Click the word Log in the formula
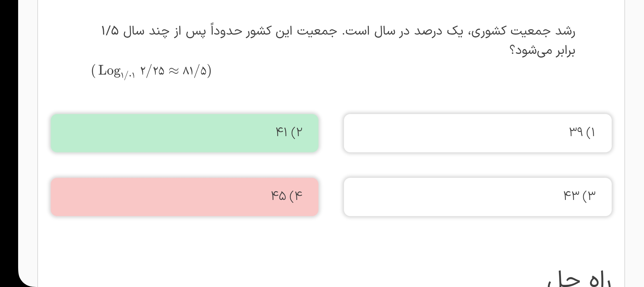644x287 pixels. 109,70
